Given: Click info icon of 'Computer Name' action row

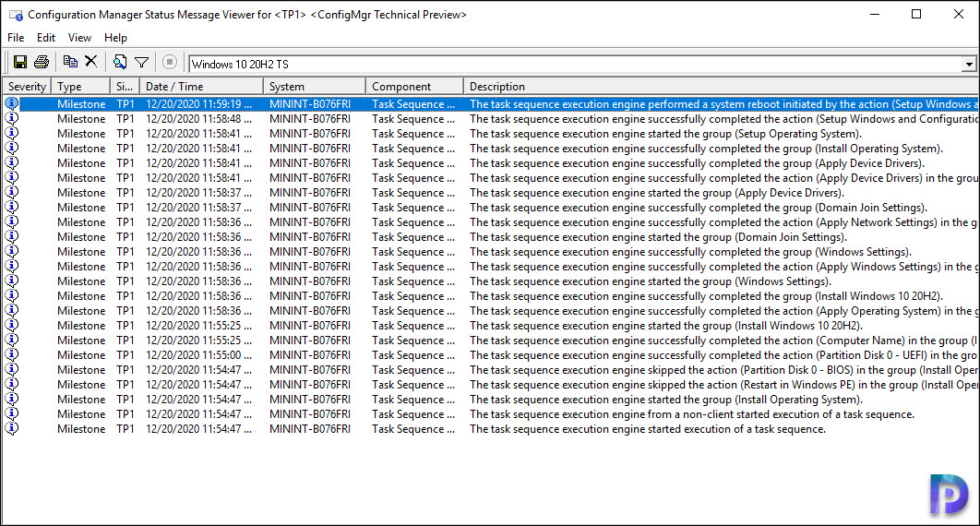Looking at the screenshot, I should pyautogui.click(x=12, y=341).
